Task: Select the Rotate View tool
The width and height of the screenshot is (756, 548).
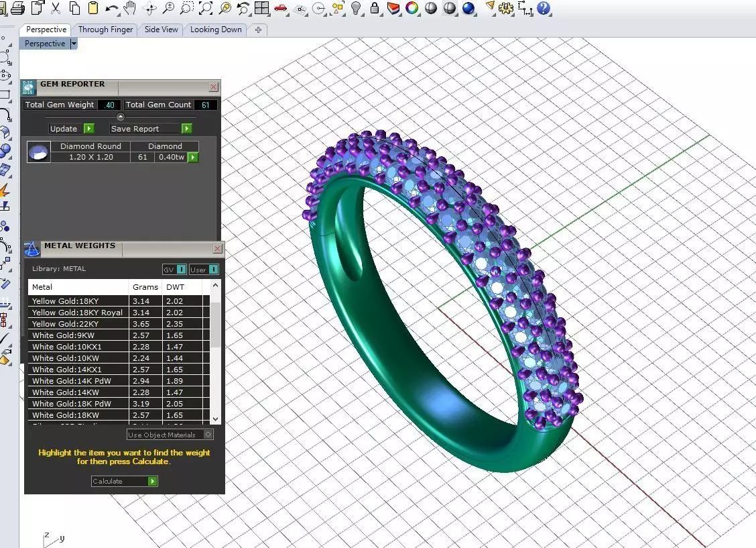Action: point(149,8)
